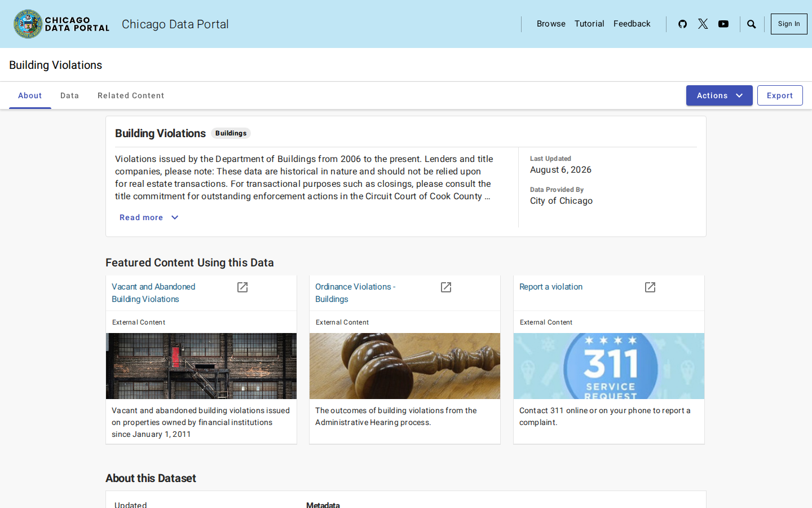The image size is (812, 508).
Task: Open the Report a violation link
Action: [x=551, y=287]
